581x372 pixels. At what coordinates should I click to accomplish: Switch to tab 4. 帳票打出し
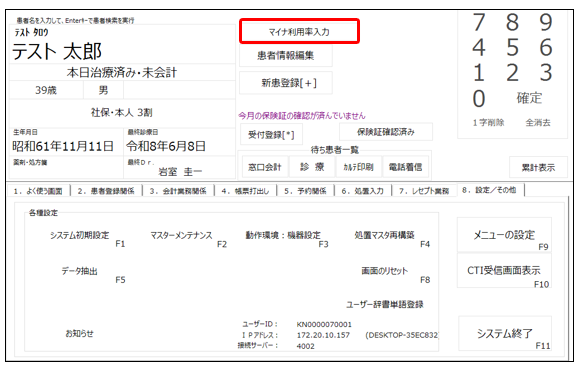[245, 191]
